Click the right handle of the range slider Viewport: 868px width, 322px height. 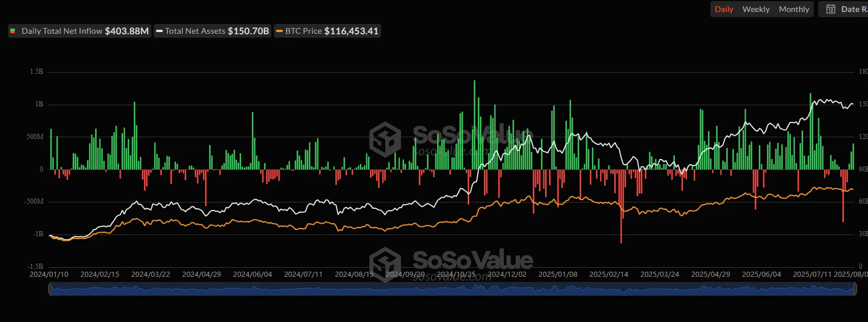(x=855, y=290)
